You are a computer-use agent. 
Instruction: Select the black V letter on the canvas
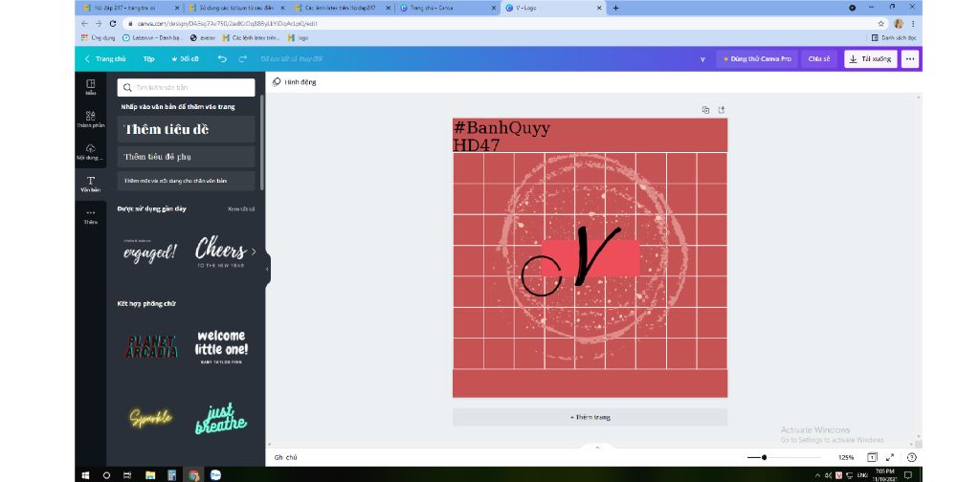point(597,255)
